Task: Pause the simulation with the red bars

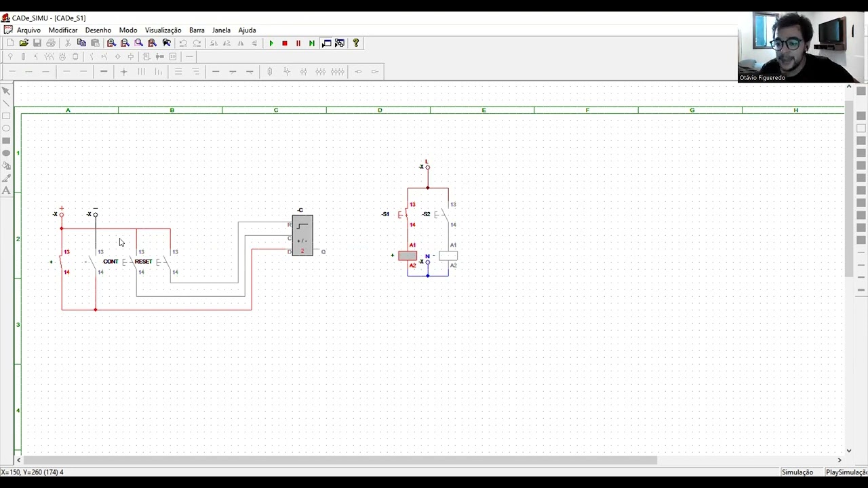Action: coord(298,43)
